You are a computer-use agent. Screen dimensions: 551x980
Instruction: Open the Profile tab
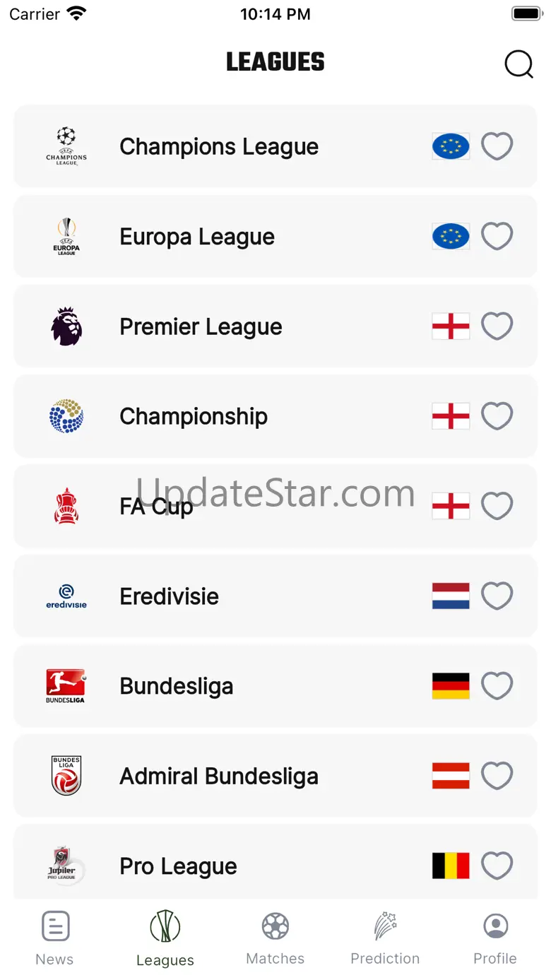(x=495, y=938)
